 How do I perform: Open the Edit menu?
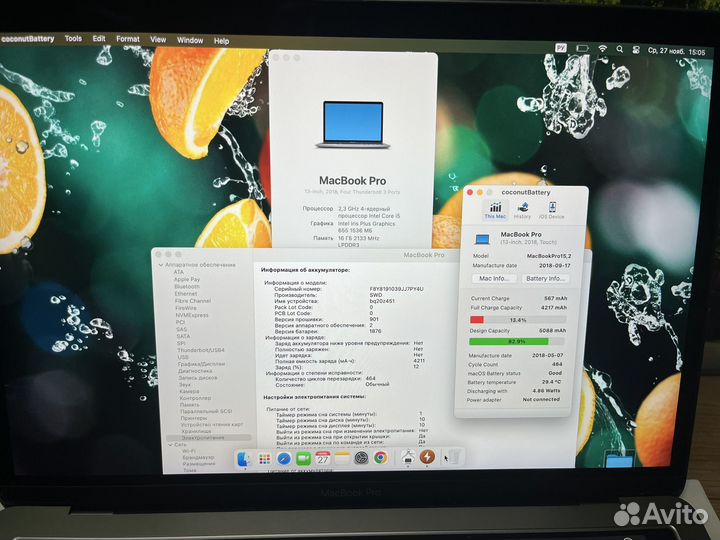[x=99, y=39]
